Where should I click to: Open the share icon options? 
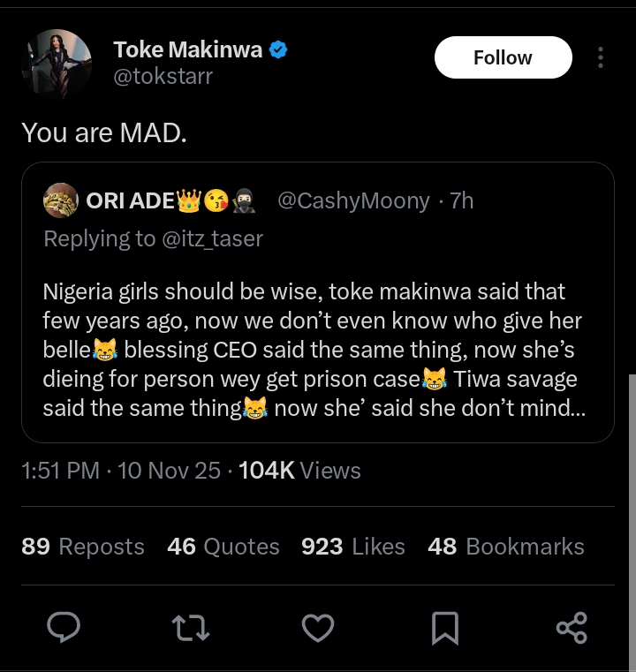572,628
